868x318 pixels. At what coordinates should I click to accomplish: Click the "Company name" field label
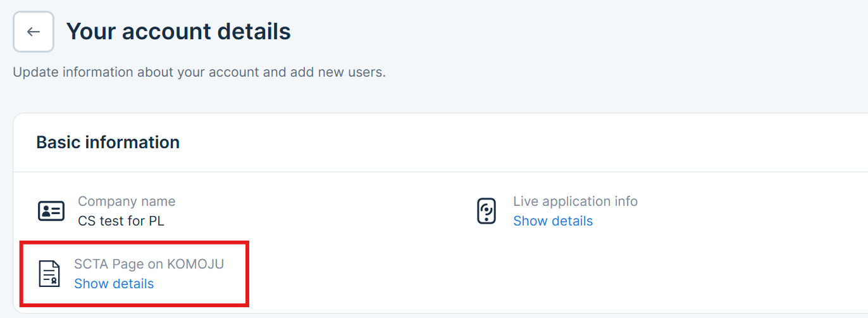click(x=127, y=201)
